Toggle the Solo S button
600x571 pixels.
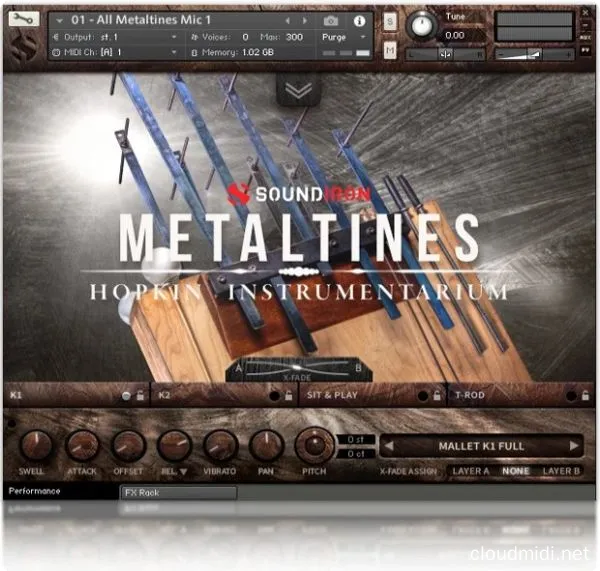point(390,20)
